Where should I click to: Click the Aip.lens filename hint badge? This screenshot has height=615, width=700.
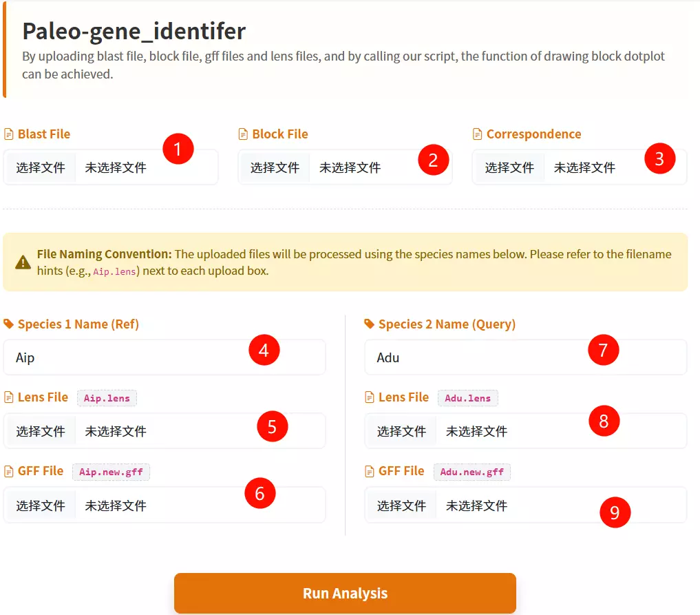coord(107,397)
